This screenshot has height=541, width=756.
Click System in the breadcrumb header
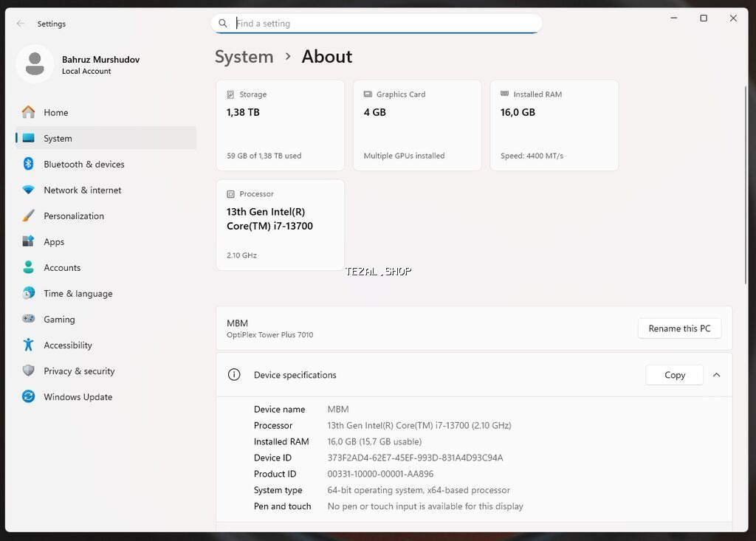click(244, 57)
